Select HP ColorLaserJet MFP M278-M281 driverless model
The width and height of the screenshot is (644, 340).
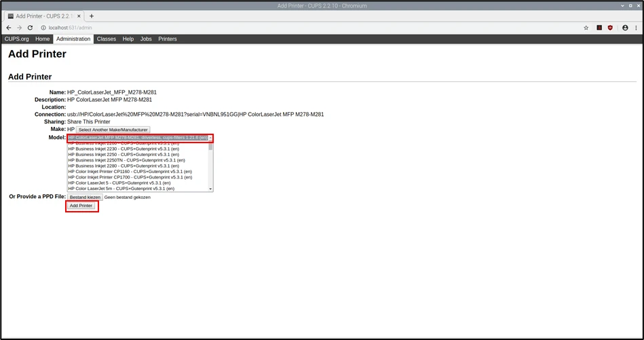point(138,138)
